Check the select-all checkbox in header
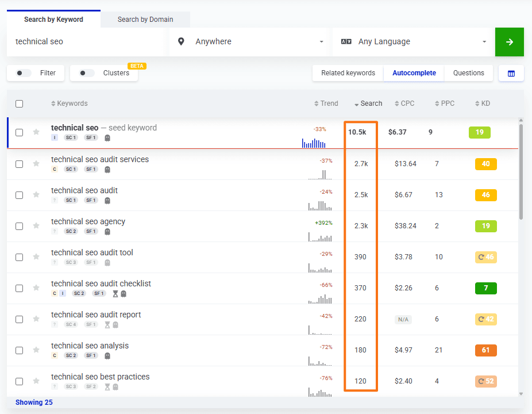This screenshot has height=414, width=532. [20, 103]
